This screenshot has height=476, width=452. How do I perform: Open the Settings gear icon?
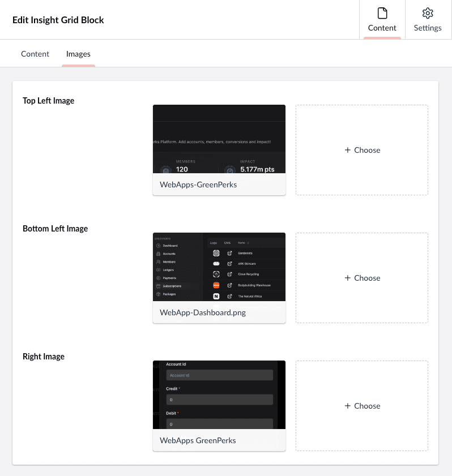(x=428, y=14)
